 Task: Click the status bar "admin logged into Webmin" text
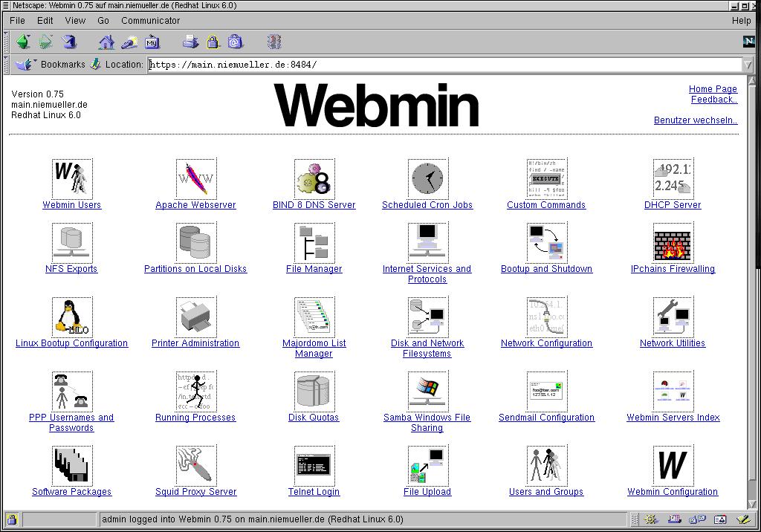(253, 519)
